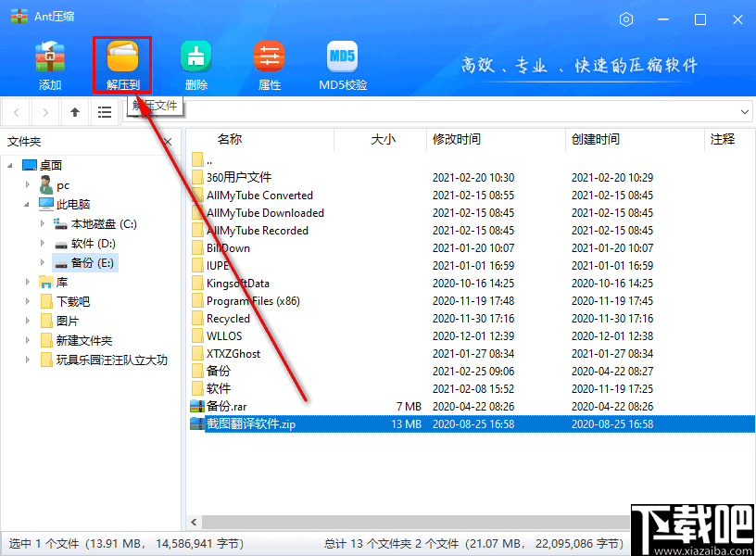Viewport: 756px width, 556px height.
Task: Click the horizontal scrollbar track
Action: [x=416, y=523]
